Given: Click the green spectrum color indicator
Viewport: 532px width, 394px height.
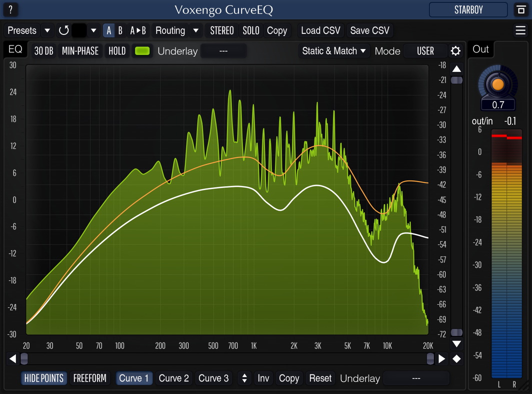Looking at the screenshot, I should pos(142,51).
